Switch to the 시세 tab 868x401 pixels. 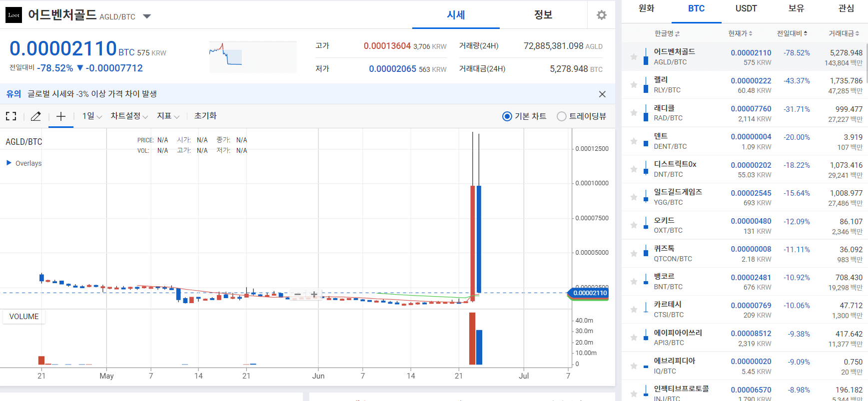456,15
